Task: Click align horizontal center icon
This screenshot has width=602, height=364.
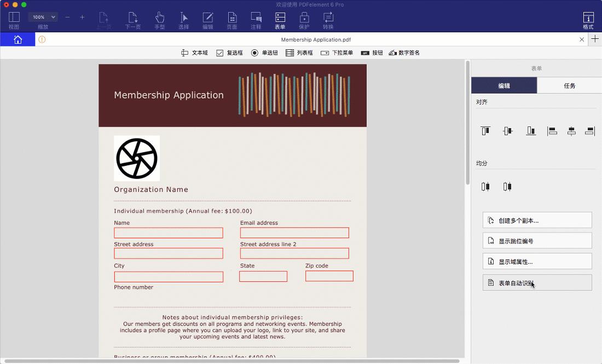Action: pyautogui.click(x=572, y=131)
